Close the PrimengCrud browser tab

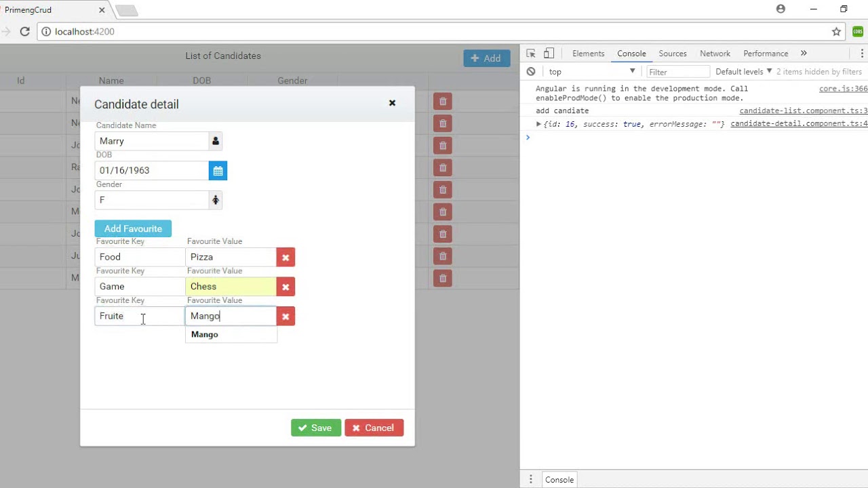(x=102, y=10)
